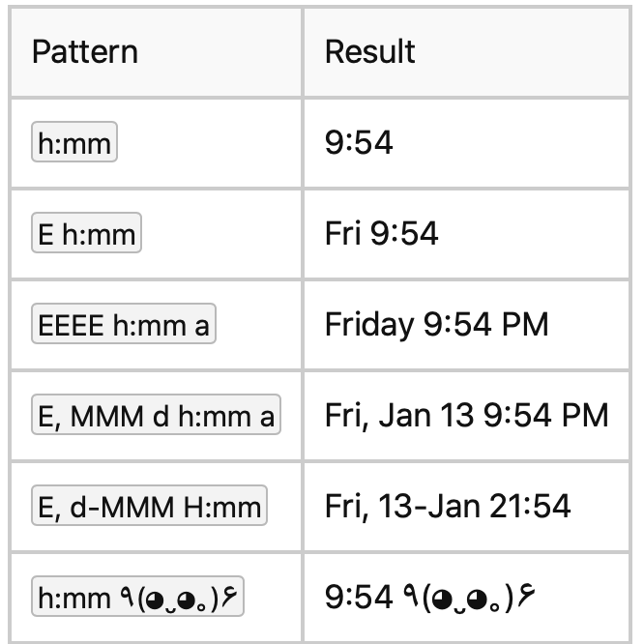Click the E, MMM d h:mm a pattern

click(156, 416)
